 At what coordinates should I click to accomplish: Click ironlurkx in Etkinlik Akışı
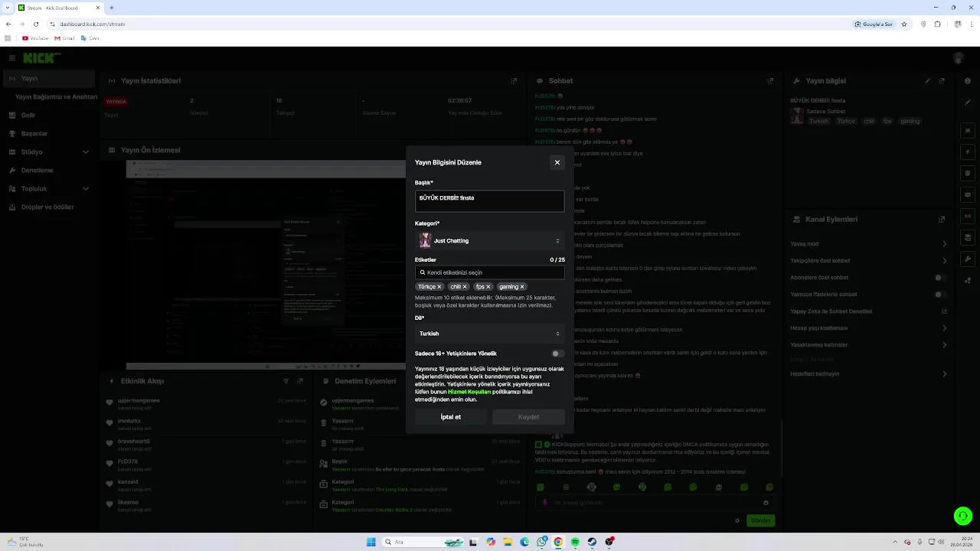click(x=129, y=421)
